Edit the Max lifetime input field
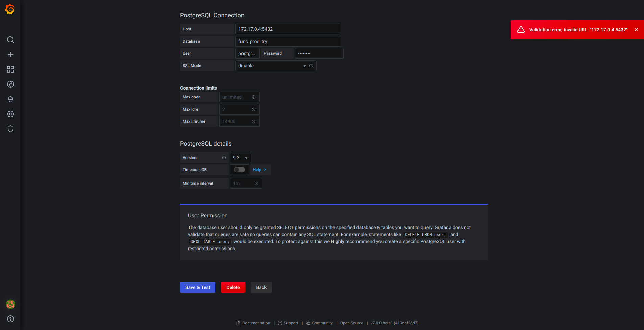Screen dimensions: 644x330 [x=239, y=121]
